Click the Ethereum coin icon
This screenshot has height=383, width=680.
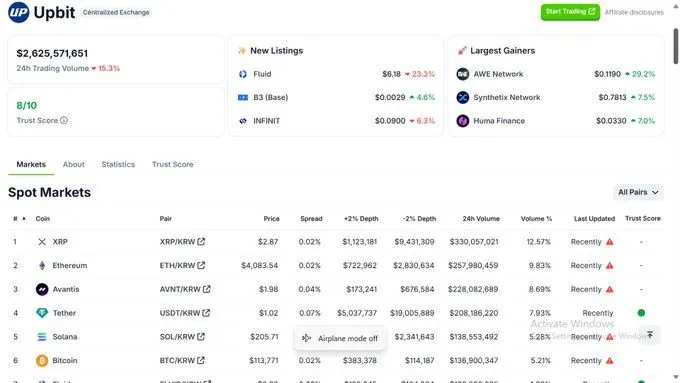click(x=42, y=265)
